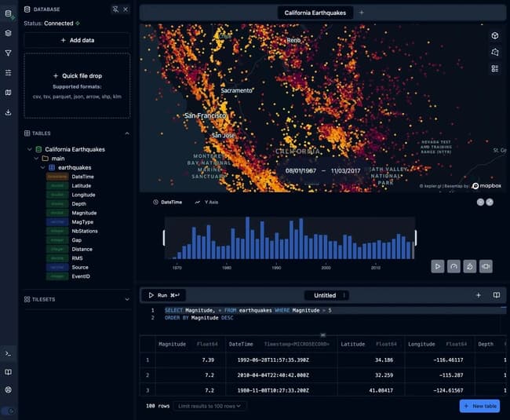Image resolution: width=510 pixels, height=420 pixels.
Task: Collapse the Tables section
Action: click(x=127, y=133)
